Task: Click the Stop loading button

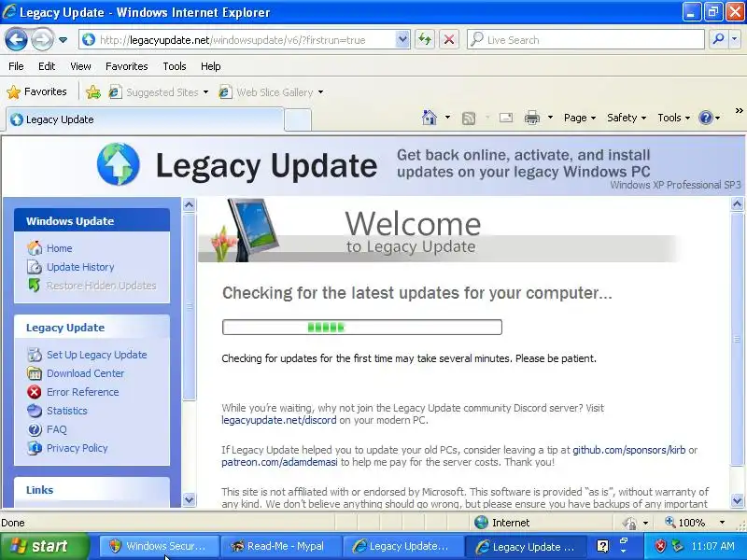Action: click(449, 40)
